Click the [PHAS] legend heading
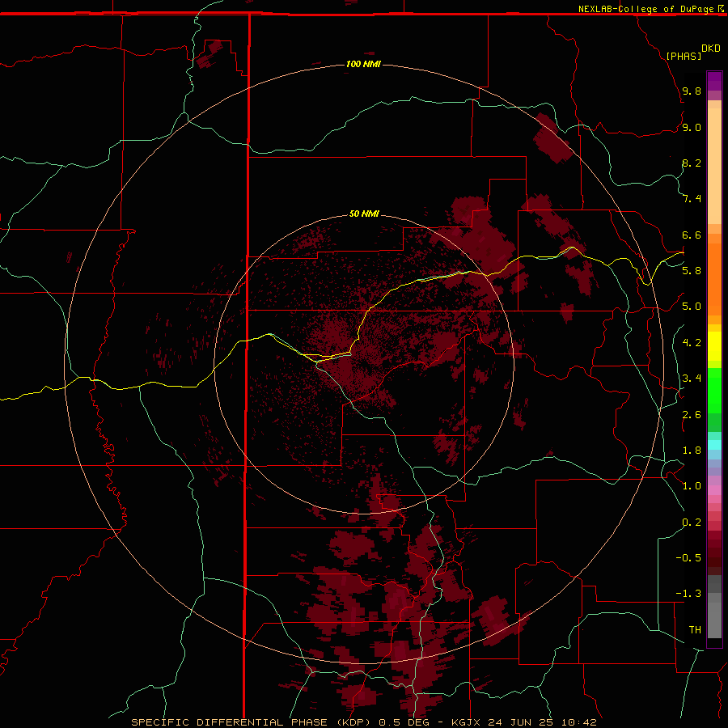728x728 pixels. pyautogui.click(x=684, y=56)
